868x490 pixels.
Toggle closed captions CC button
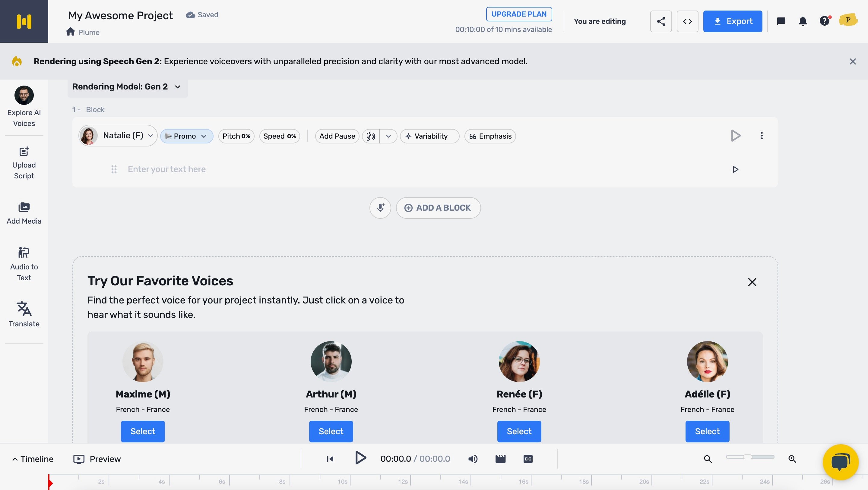(x=528, y=459)
